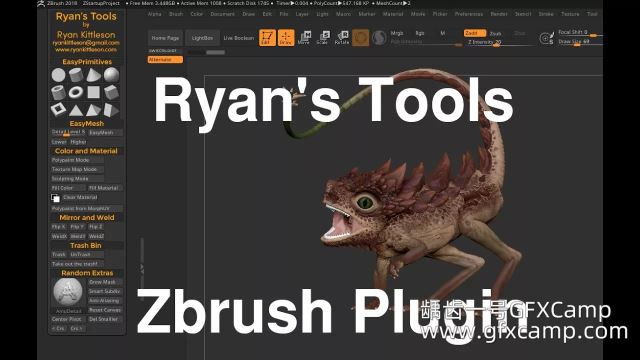Screen dimensions: 640x360
Task: Toggle the Mrgb channel button
Action: pos(397,33)
